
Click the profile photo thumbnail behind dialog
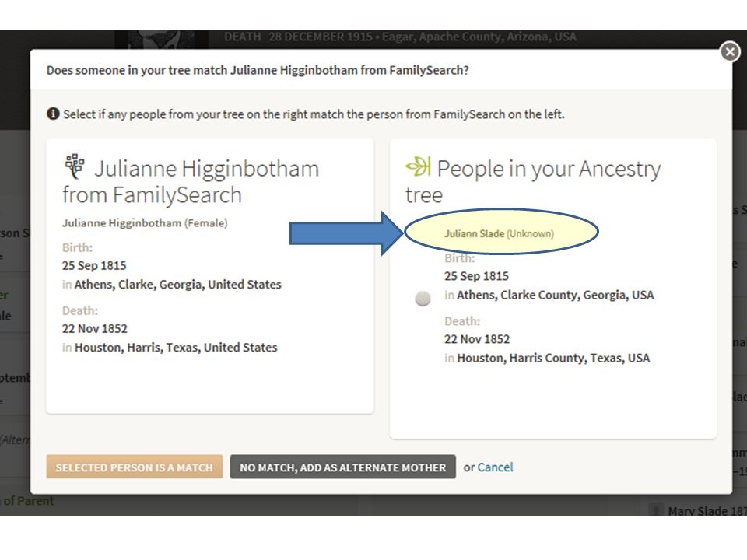click(x=162, y=40)
